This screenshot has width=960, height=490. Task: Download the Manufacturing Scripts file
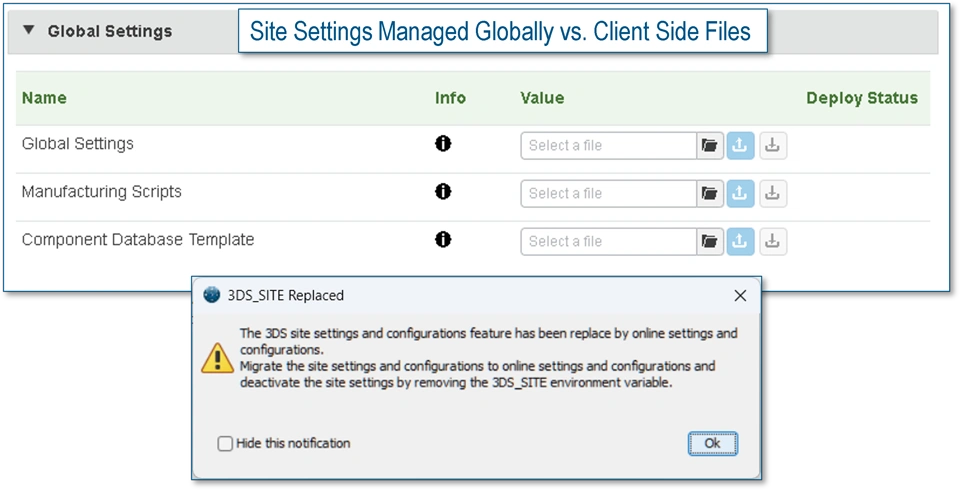tap(772, 193)
